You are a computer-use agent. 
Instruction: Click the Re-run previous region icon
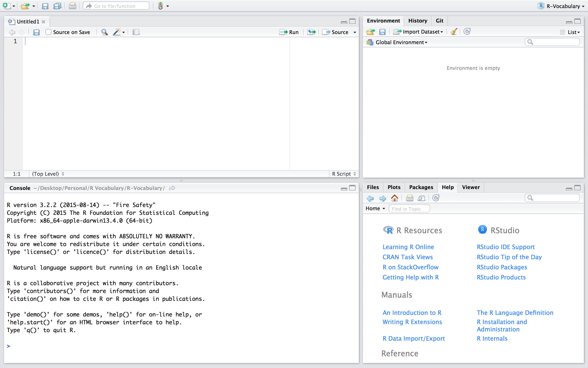coord(311,32)
